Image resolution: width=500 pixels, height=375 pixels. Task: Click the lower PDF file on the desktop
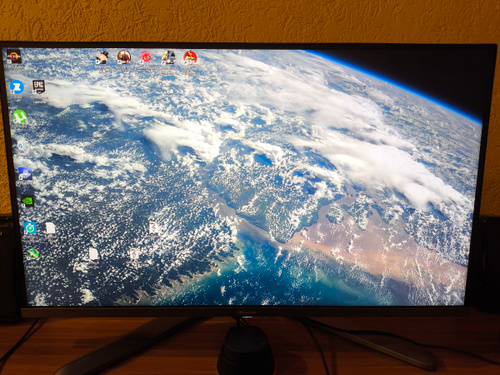click(134, 254)
